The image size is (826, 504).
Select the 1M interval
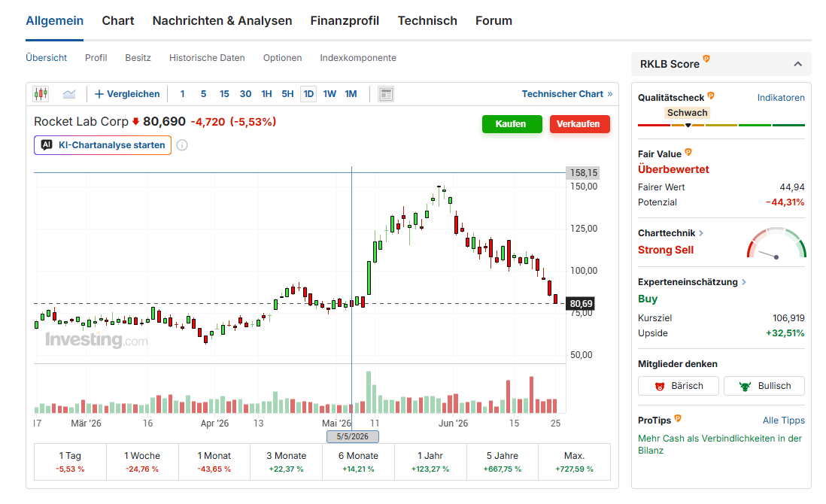[x=351, y=94]
